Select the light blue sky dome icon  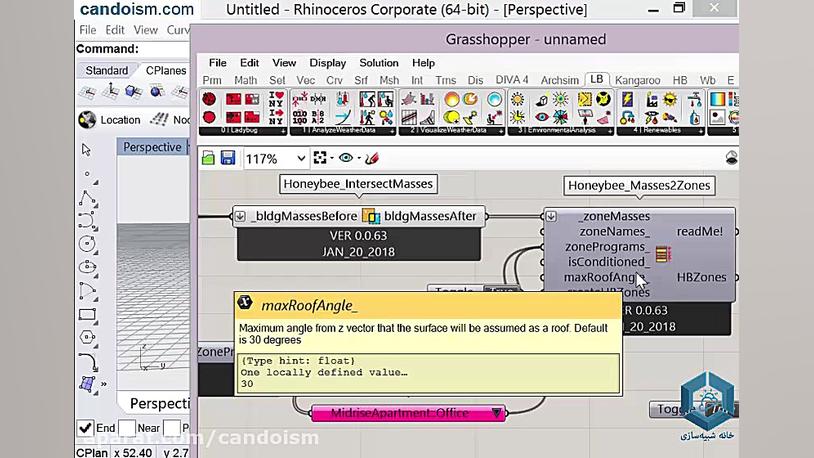point(494,99)
